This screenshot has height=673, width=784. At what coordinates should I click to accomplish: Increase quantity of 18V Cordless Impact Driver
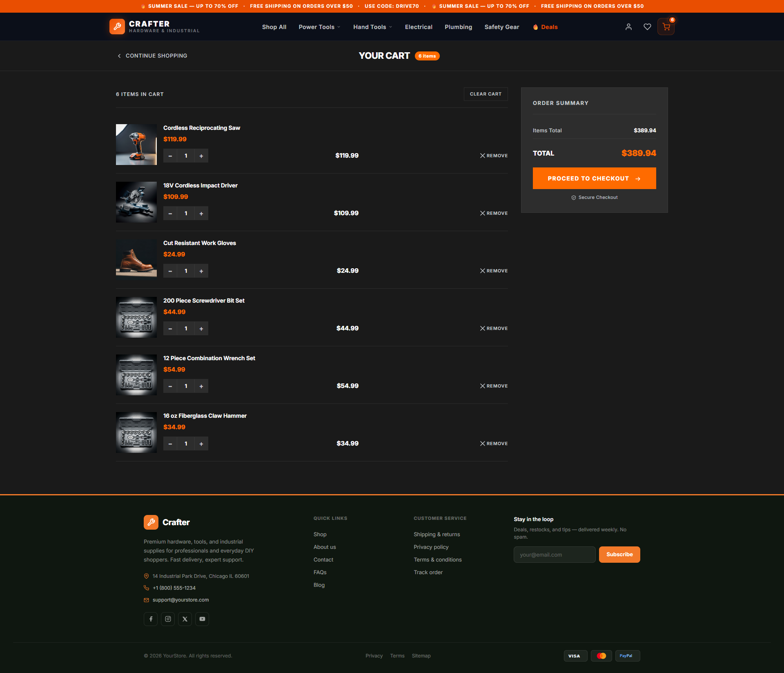201,213
